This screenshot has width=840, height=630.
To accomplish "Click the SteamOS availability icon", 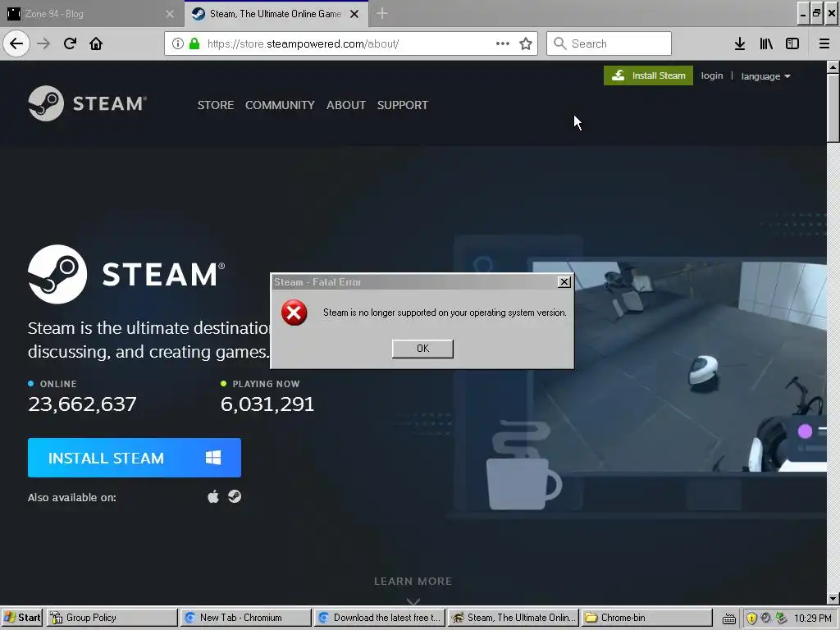I will click(x=235, y=496).
